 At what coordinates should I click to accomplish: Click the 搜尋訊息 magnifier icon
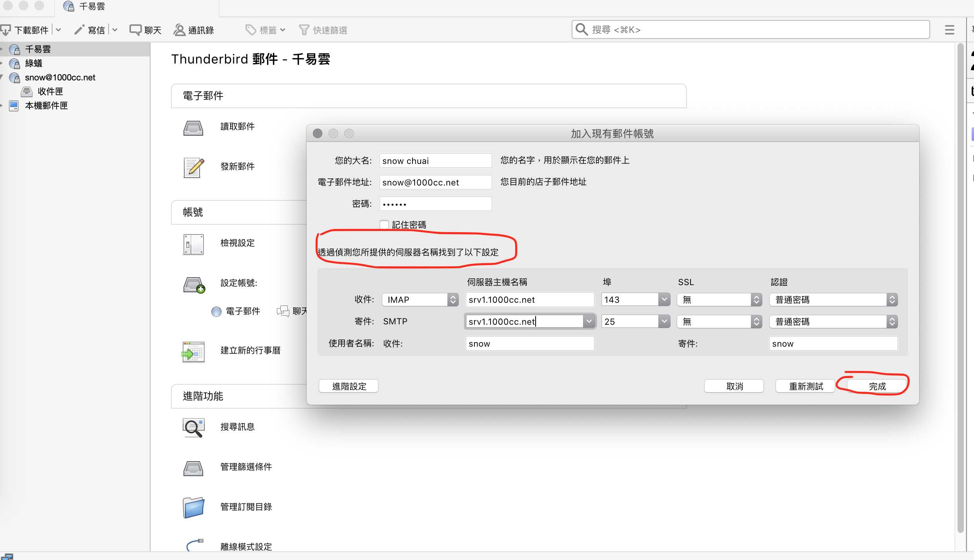click(193, 427)
